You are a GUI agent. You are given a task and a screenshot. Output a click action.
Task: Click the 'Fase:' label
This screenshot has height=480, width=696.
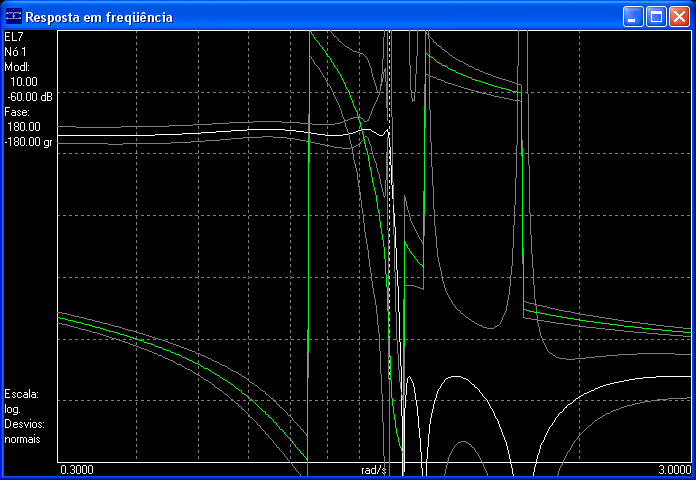(x=17, y=112)
